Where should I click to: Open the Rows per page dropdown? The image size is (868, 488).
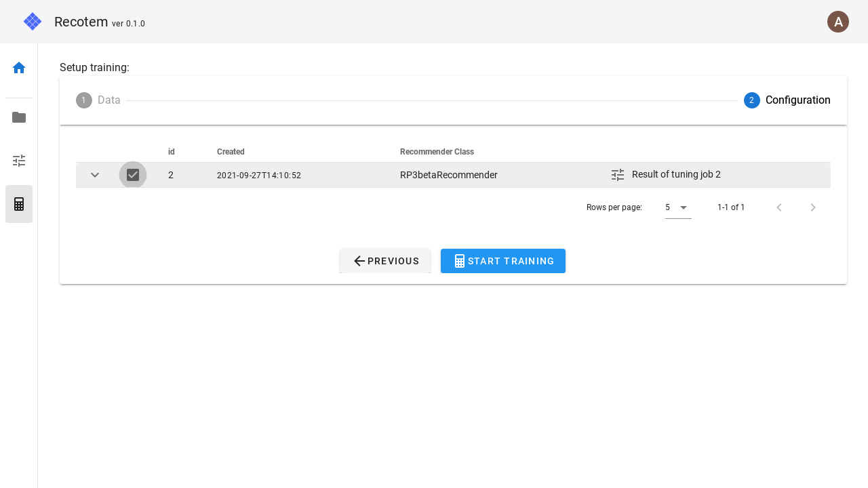point(677,207)
